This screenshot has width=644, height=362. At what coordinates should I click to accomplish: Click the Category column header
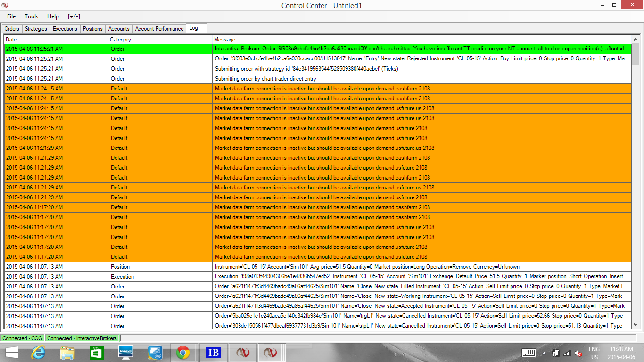[x=160, y=40]
